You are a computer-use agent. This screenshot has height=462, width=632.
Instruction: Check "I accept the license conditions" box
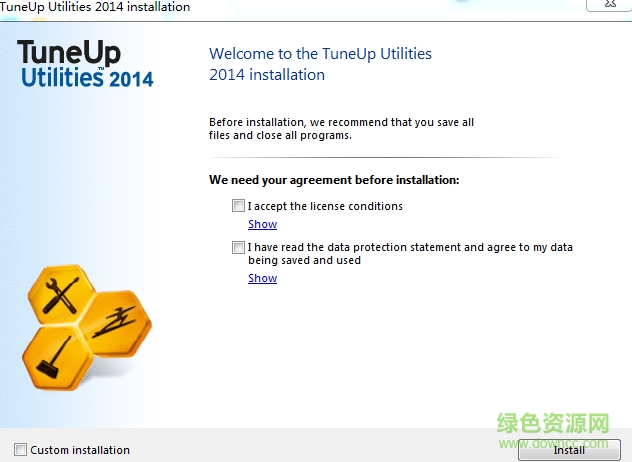click(x=238, y=206)
